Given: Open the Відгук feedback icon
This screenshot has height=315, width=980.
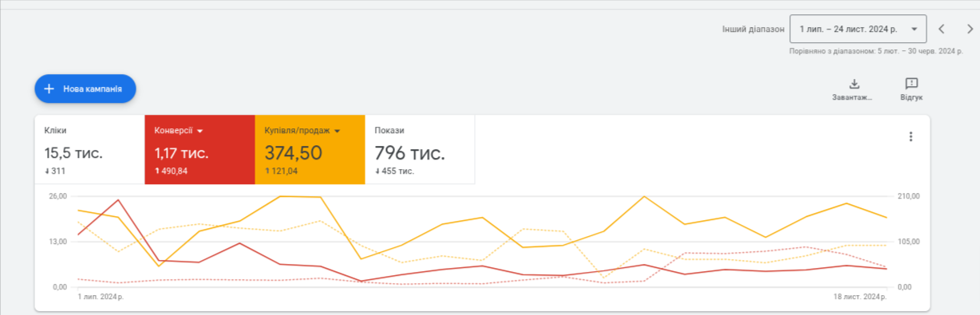Looking at the screenshot, I should click(911, 84).
